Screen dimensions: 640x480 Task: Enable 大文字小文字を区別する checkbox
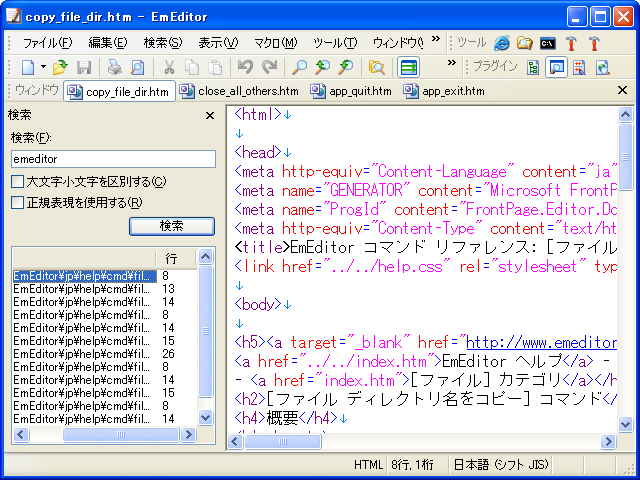click(x=18, y=182)
